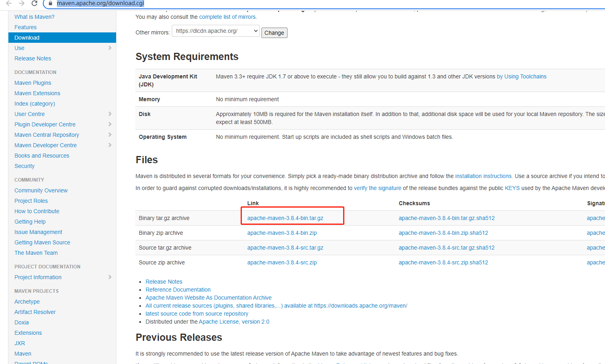Open Reference Documentation link
This screenshot has height=364, width=605.
coord(178,290)
